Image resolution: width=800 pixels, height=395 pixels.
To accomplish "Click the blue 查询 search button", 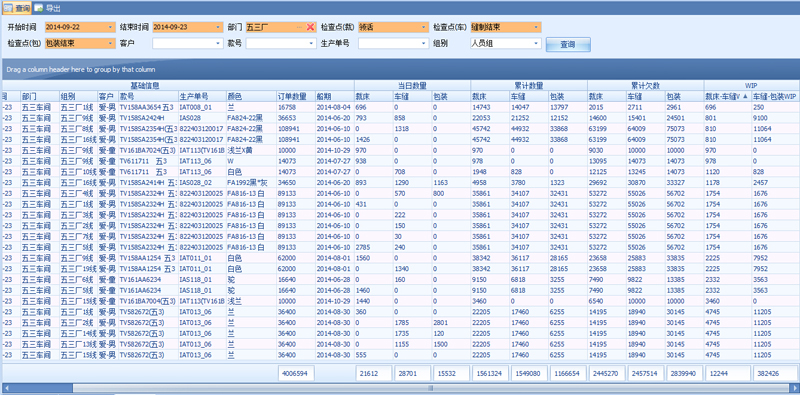I will (x=568, y=44).
